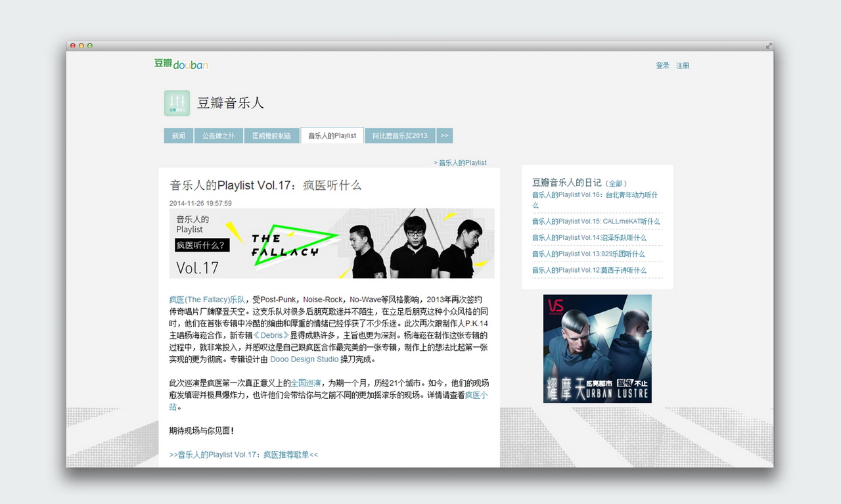The image size is (841, 504).
Task: Click the 期待现场与你见面！ line
Action: tap(202, 431)
